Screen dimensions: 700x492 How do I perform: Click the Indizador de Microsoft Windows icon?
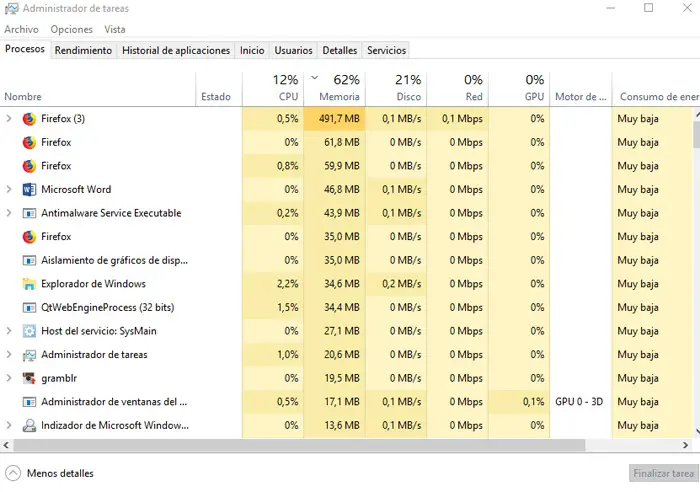coord(29,426)
